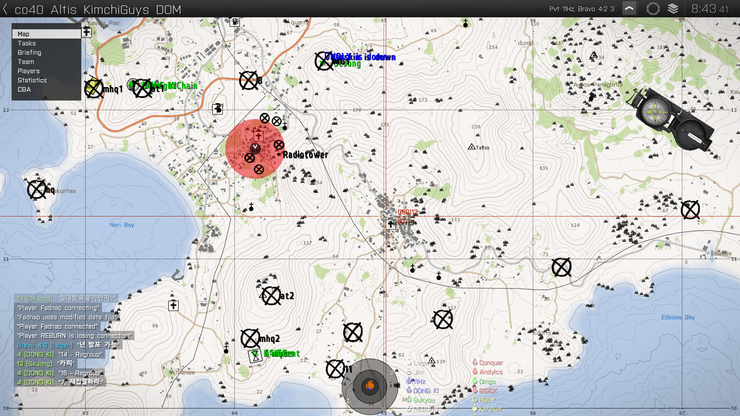Click the circular ring icon in top bar

653,8
